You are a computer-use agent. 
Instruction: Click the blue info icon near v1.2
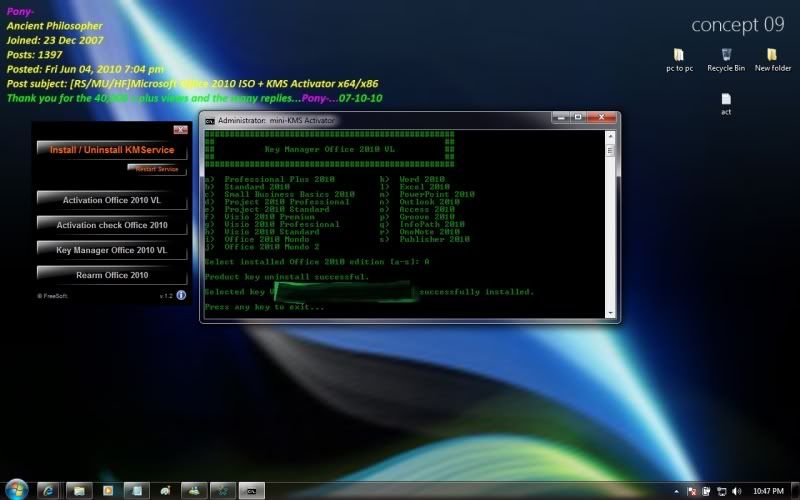point(181,295)
